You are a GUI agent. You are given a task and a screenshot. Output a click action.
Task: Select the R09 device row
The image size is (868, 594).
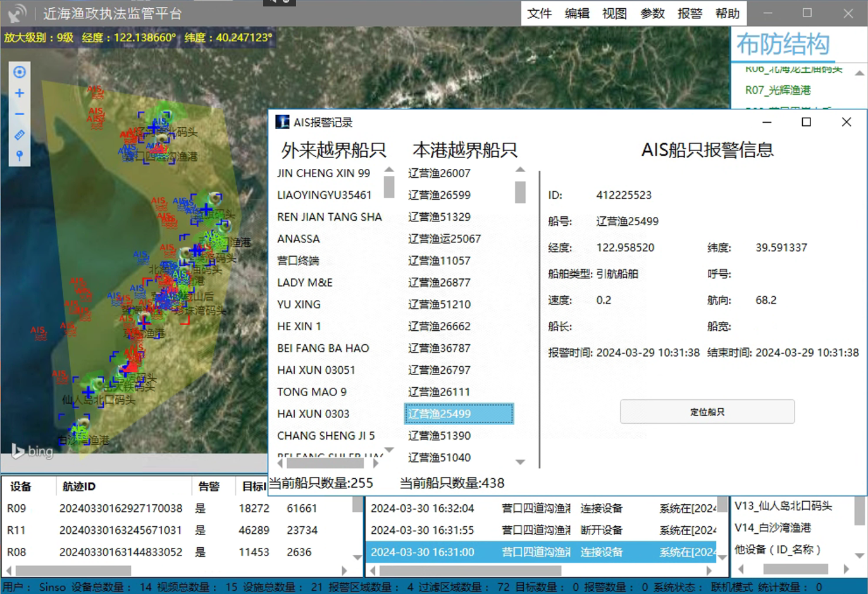tap(177, 509)
